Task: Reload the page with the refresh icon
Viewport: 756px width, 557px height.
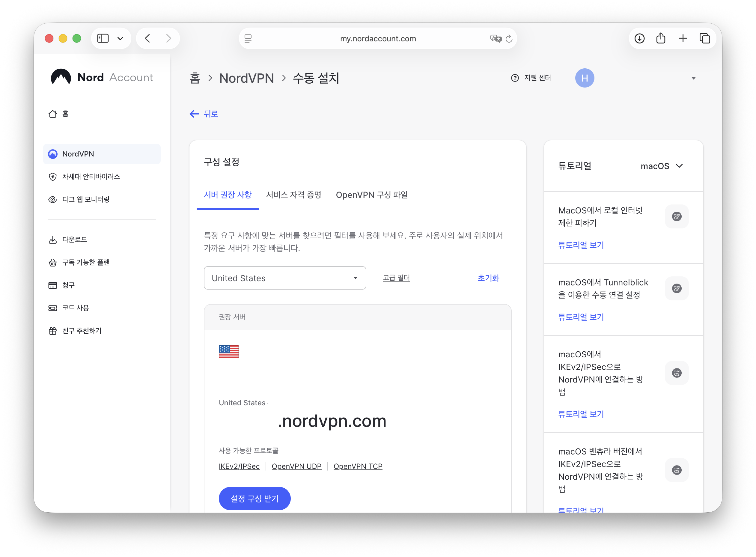Action: [509, 38]
